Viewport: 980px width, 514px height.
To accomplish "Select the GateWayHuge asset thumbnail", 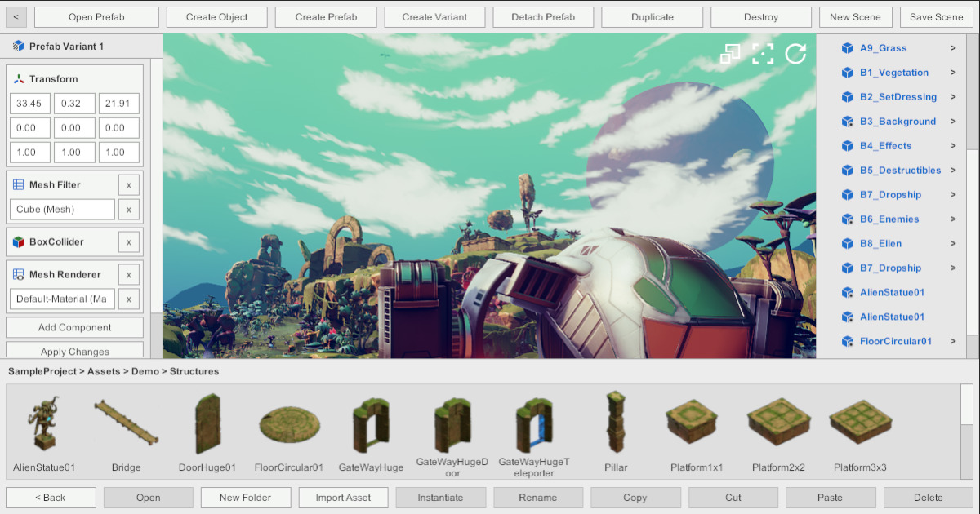I will click(371, 426).
